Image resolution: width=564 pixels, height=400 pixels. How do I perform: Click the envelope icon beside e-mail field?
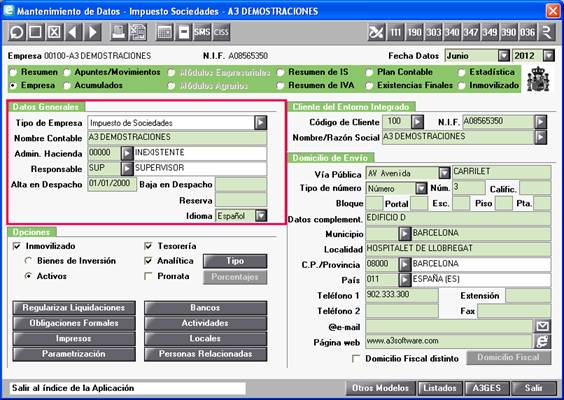pyautogui.click(x=542, y=326)
